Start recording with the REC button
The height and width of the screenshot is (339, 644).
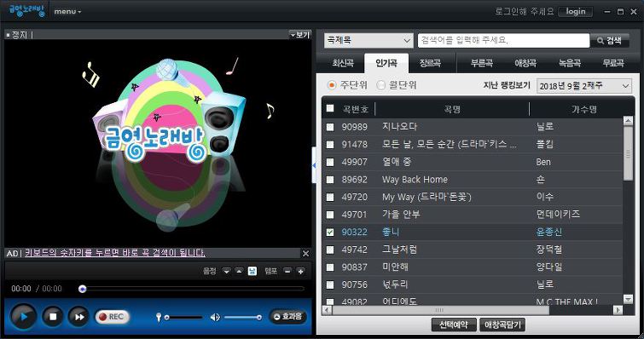(x=112, y=317)
